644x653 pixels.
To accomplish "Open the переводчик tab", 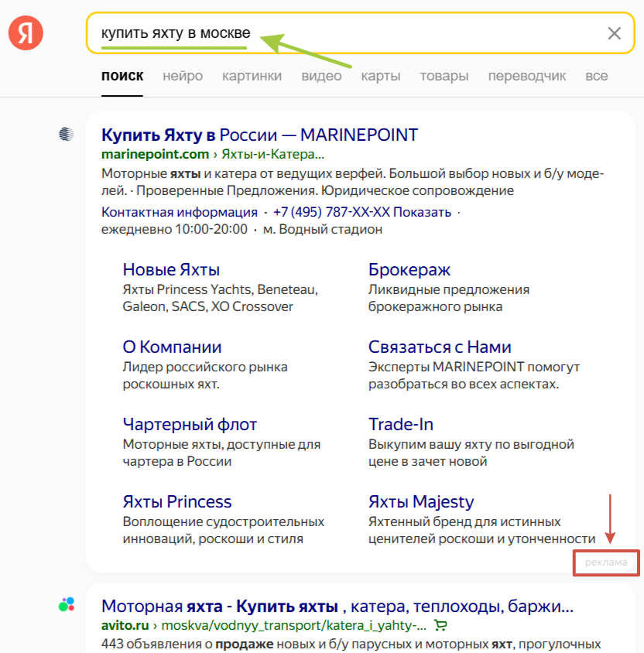I will (x=527, y=76).
